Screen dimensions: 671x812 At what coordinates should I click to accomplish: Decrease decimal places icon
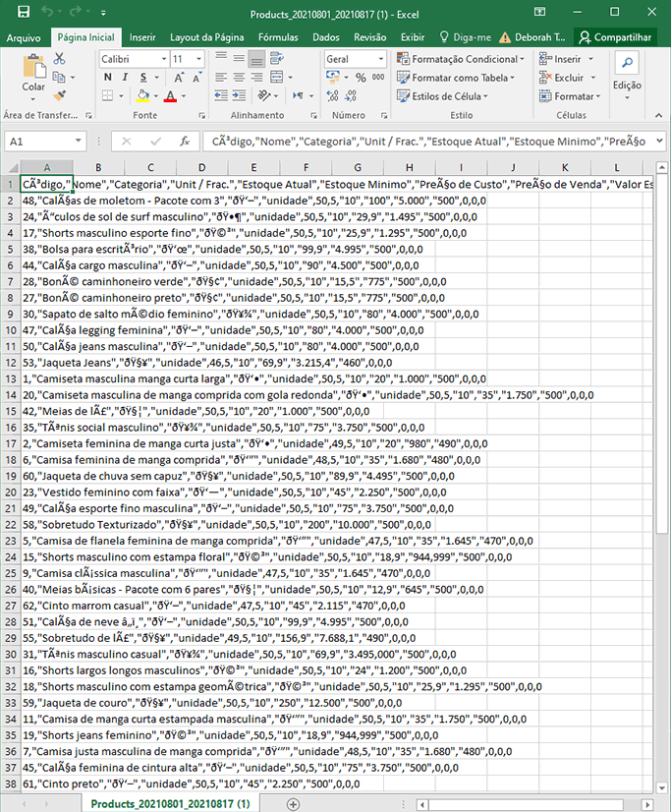[351, 95]
